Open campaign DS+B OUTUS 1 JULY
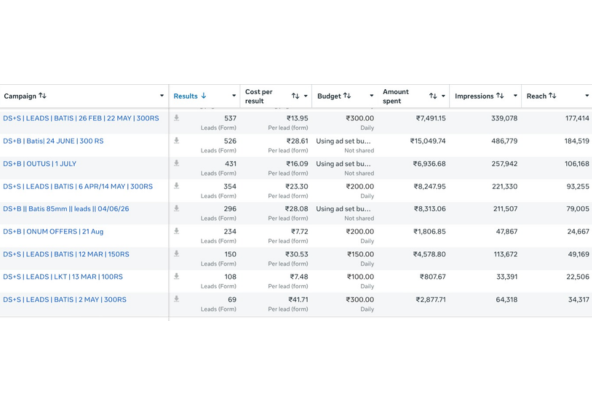The height and width of the screenshot is (405, 592). tap(40, 164)
